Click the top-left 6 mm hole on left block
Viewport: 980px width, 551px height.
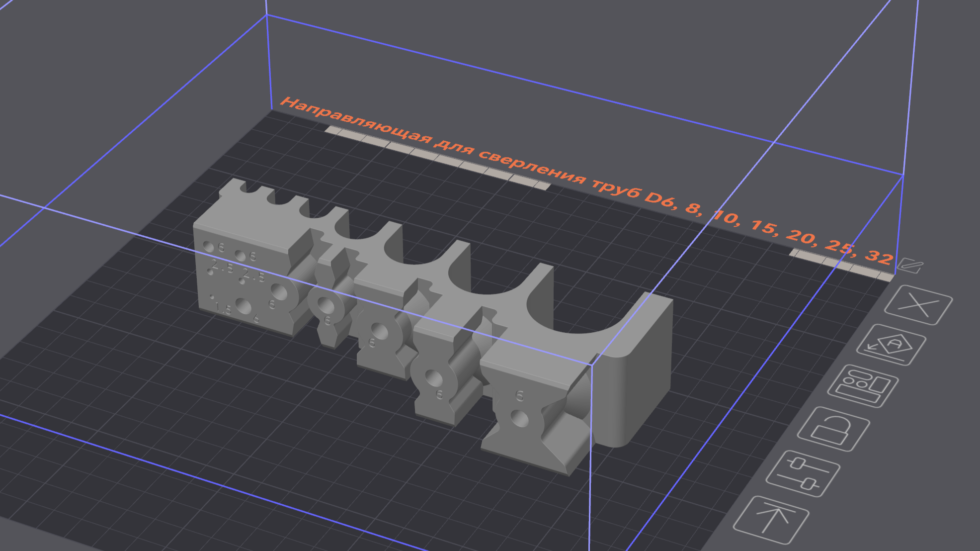[208, 247]
